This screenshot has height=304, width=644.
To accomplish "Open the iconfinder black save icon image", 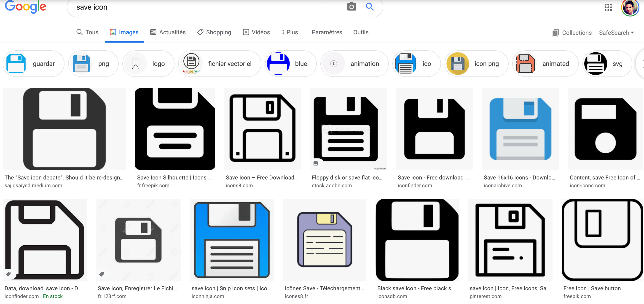I will pyautogui.click(x=435, y=129).
